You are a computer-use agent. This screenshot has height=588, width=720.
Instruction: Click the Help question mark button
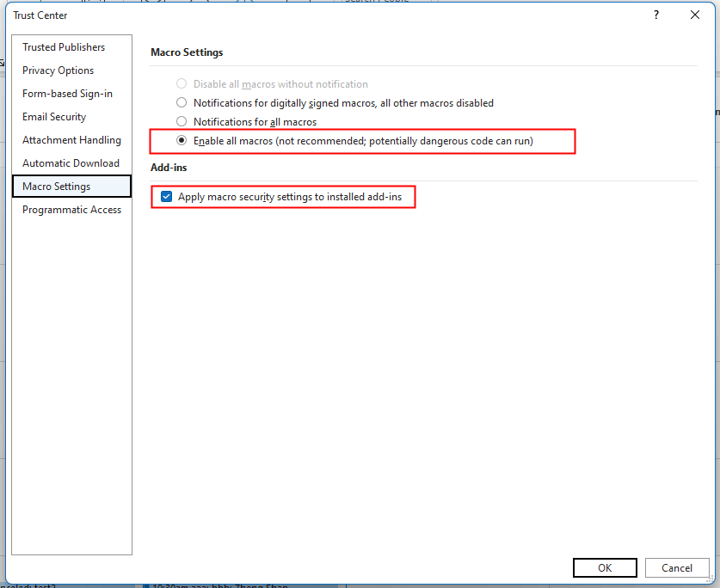(656, 15)
